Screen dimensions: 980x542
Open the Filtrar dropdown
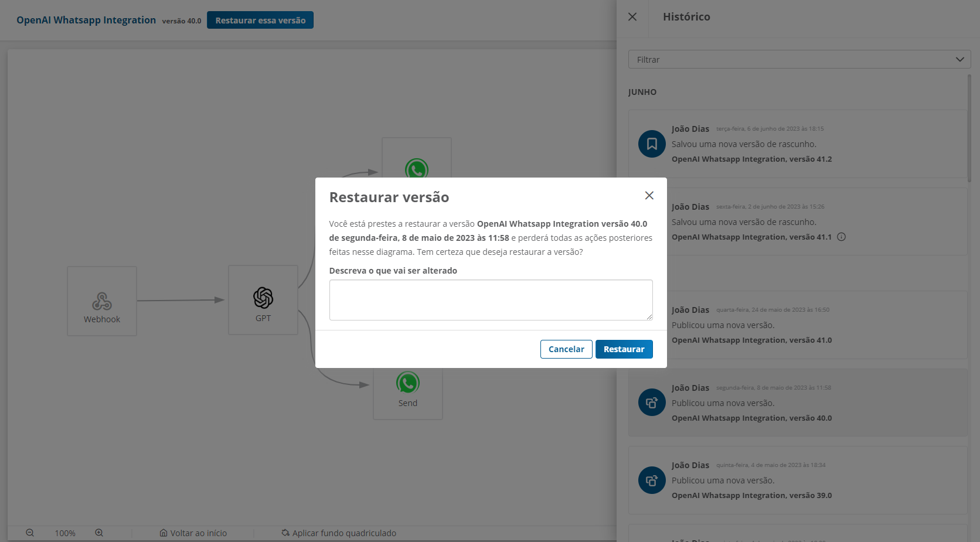tap(799, 59)
